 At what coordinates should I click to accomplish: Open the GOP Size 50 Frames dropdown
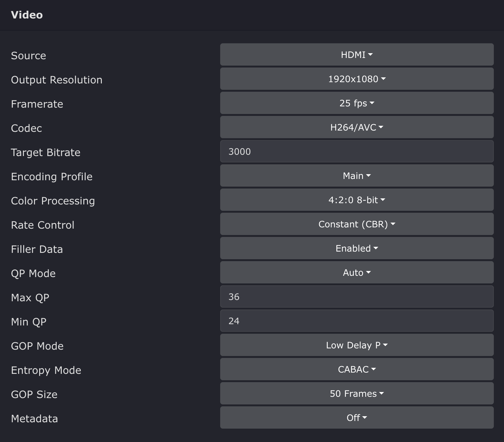coord(357,394)
